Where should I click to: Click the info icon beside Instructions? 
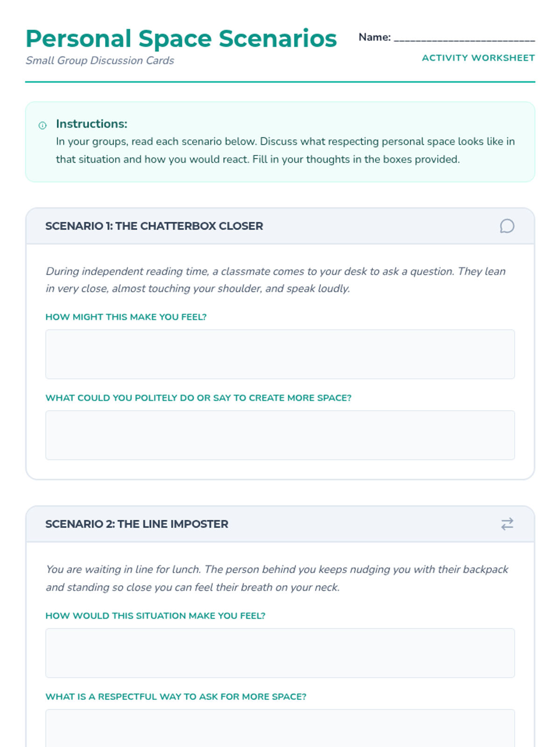pyautogui.click(x=42, y=125)
